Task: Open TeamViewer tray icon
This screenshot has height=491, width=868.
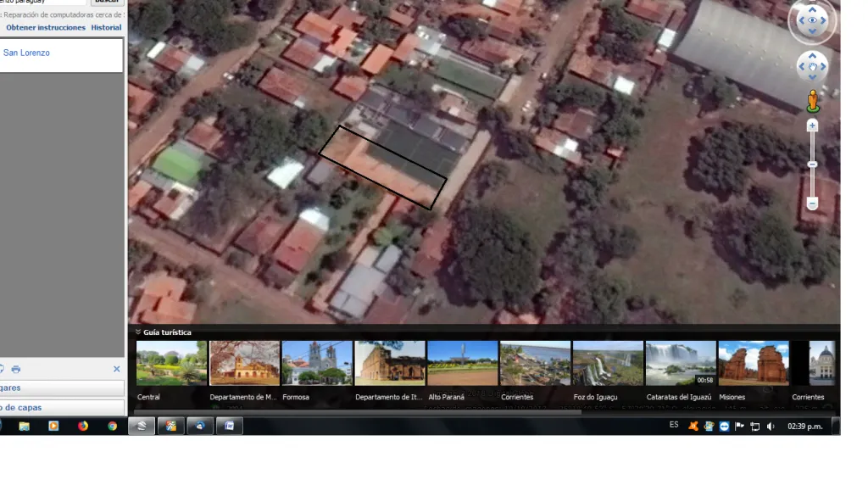Action: (x=724, y=427)
